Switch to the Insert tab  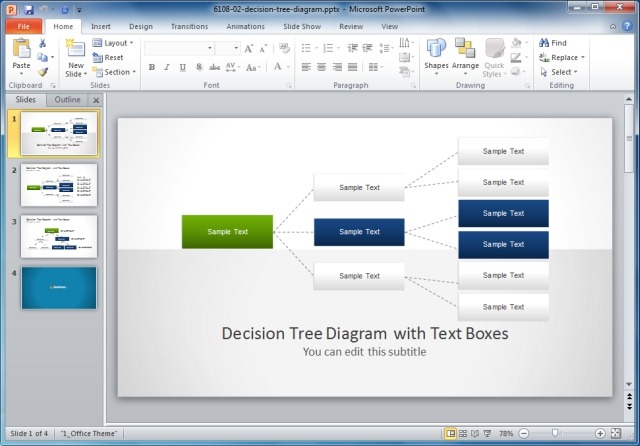[101, 27]
